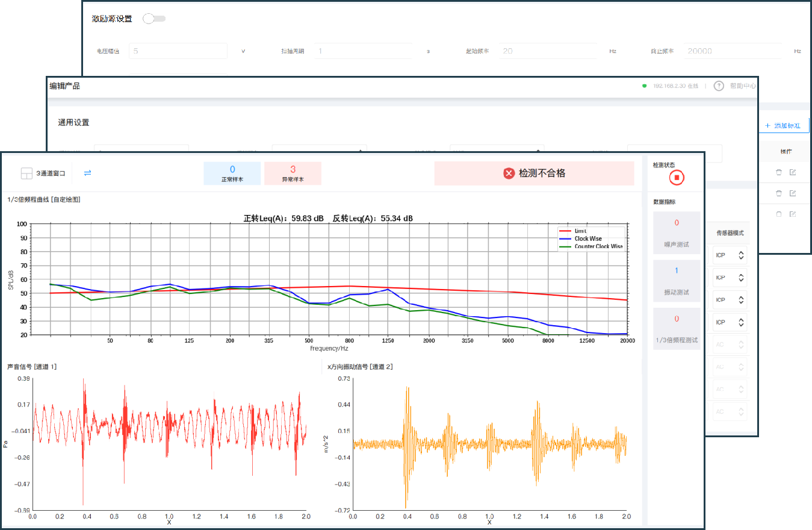Click the 反转Leq(A): 55.34 dB readout
812x530 pixels.
coord(373,218)
